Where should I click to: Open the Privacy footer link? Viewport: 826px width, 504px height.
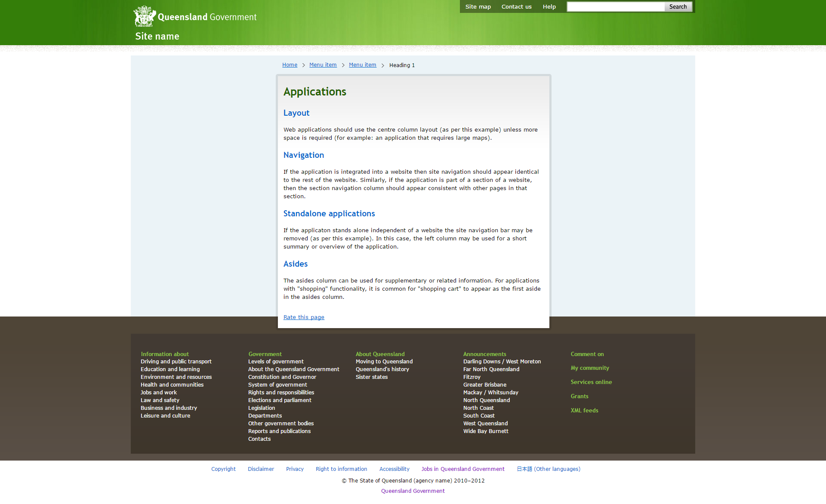click(x=295, y=469)
